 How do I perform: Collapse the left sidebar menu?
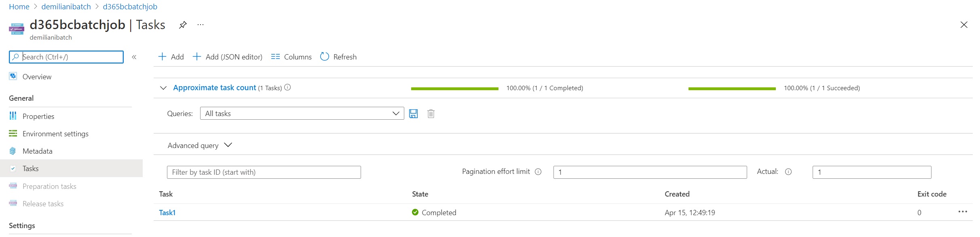coord(134,57)
